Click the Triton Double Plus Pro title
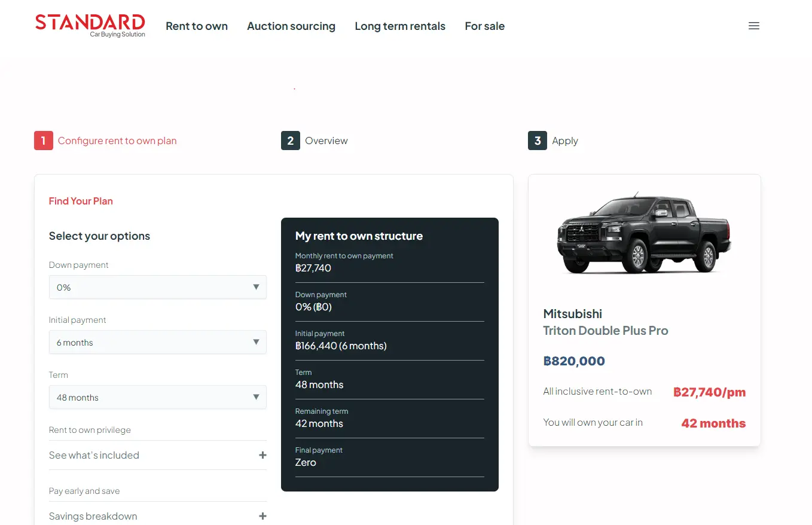This screenshot has width=812, height=525. click(x=606, y=331)
